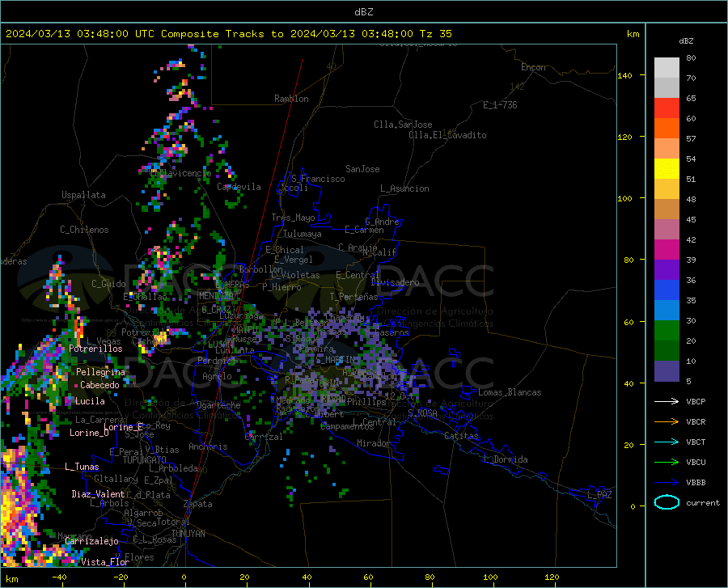Click the 'Zapata' map label
Image resolution: width=728 pixels, height=588 pixels.
198,504
